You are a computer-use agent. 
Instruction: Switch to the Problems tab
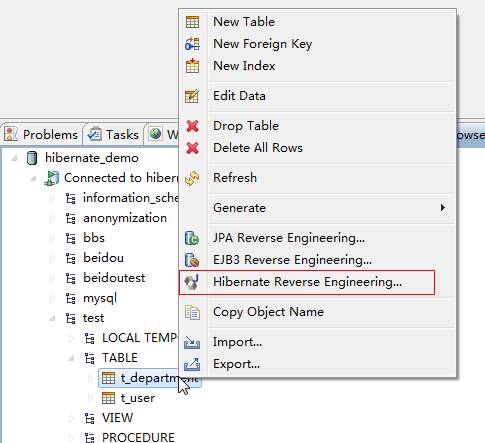pos(41,135)
